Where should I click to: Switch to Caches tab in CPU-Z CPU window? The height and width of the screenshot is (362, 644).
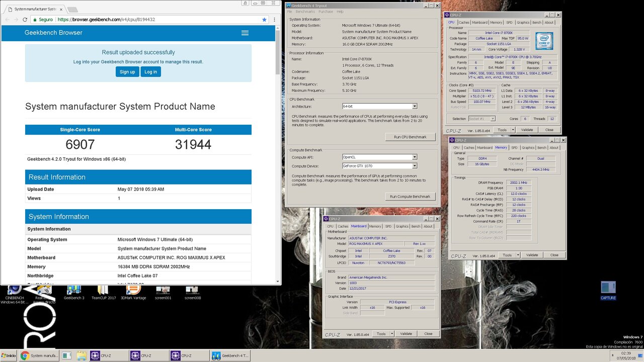pyautogui.click(x=464, y=22)
